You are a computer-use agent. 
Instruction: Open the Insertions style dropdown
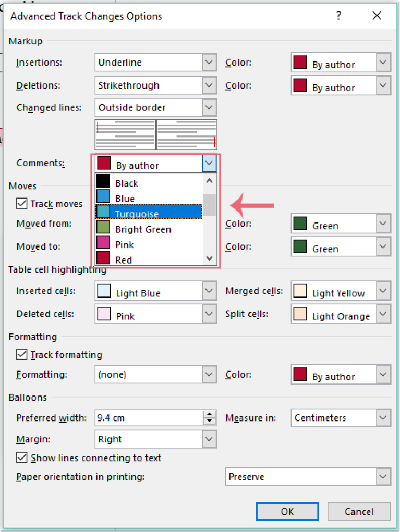click(209, 62)
